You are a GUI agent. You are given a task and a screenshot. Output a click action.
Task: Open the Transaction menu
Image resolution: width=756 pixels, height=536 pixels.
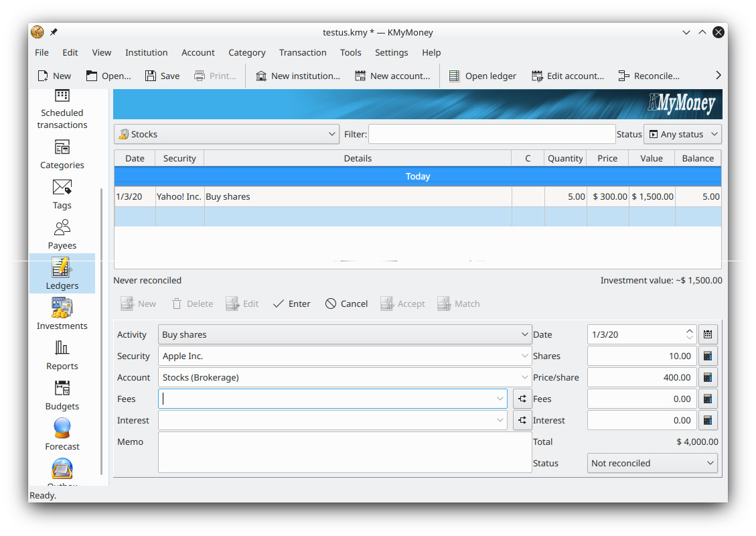tap(302, 52)
